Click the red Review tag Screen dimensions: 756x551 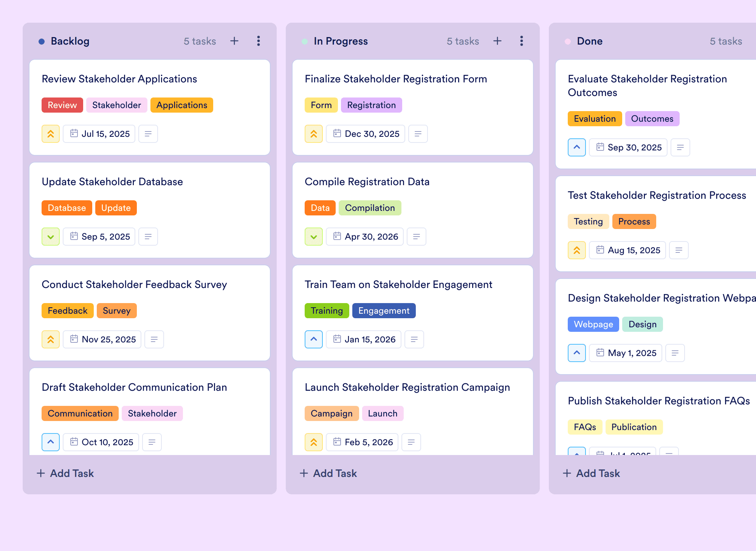(x=62, y=105)
